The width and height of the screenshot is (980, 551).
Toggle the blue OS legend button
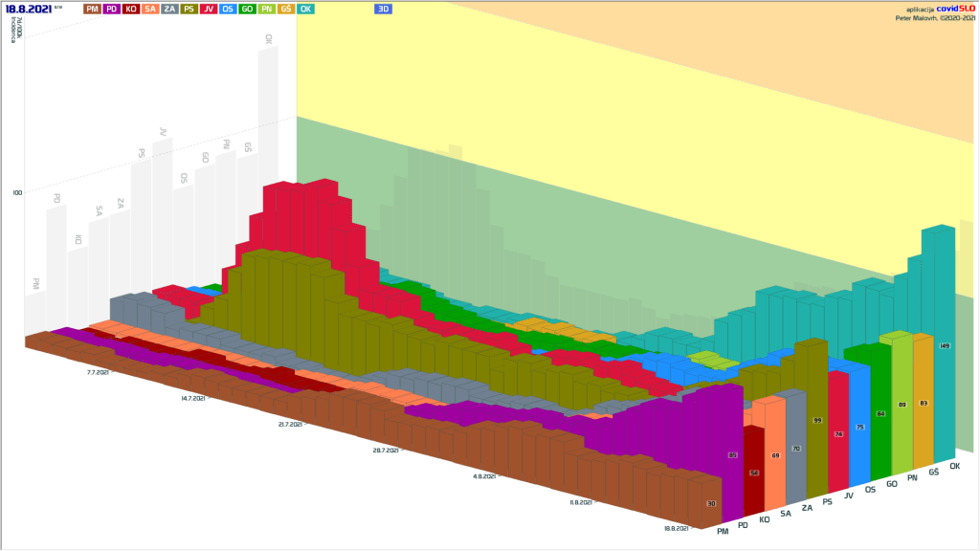click(x=228, y=9)
